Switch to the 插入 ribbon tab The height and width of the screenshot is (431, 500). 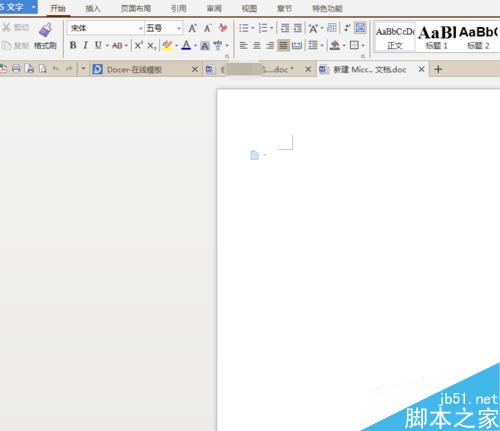click(x=93, y=8)
